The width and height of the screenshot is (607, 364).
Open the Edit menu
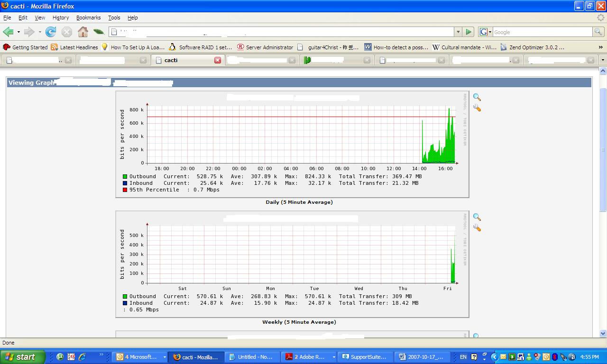(x=23, y=18)
